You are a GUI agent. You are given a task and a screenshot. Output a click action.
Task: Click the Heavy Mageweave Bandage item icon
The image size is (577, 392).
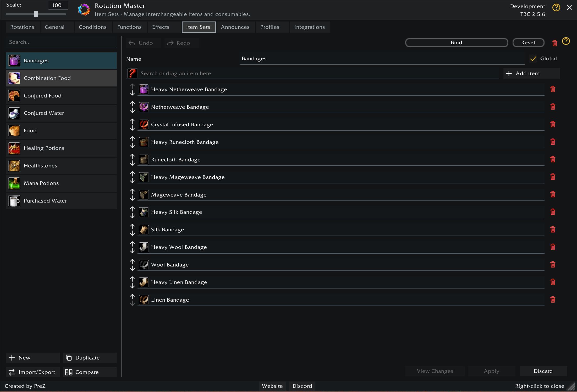coord(144,177)
